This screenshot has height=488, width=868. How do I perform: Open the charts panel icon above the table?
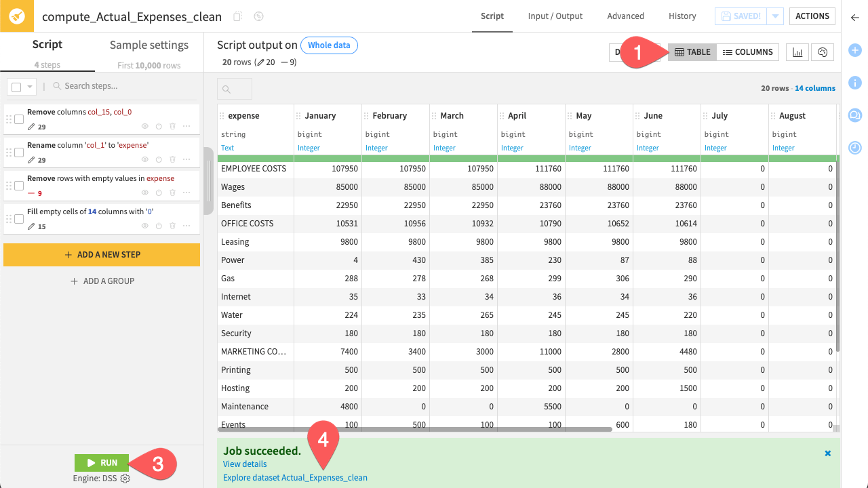[797, 52]
